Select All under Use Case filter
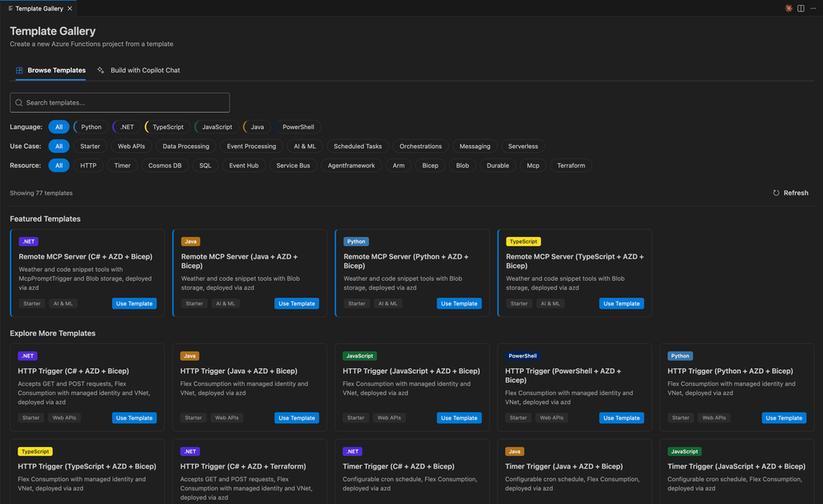This screenshot has width=823, height=504. click(58, 147)
